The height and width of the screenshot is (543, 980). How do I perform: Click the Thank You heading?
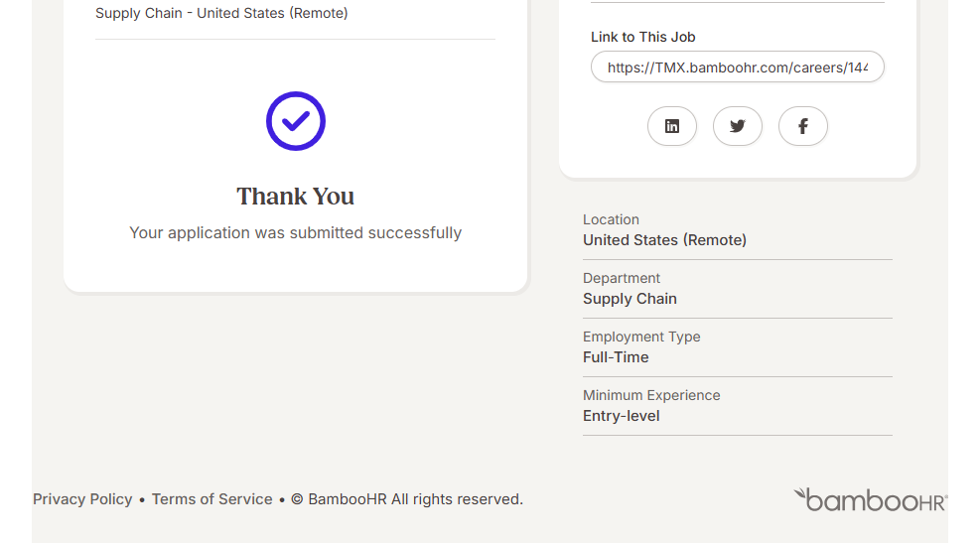[295, 197]
